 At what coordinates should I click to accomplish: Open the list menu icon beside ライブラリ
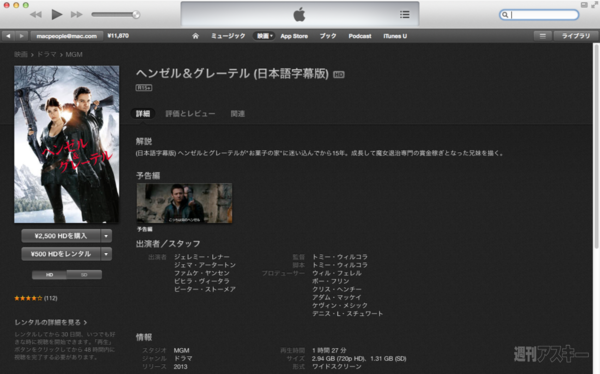point(543,36)
